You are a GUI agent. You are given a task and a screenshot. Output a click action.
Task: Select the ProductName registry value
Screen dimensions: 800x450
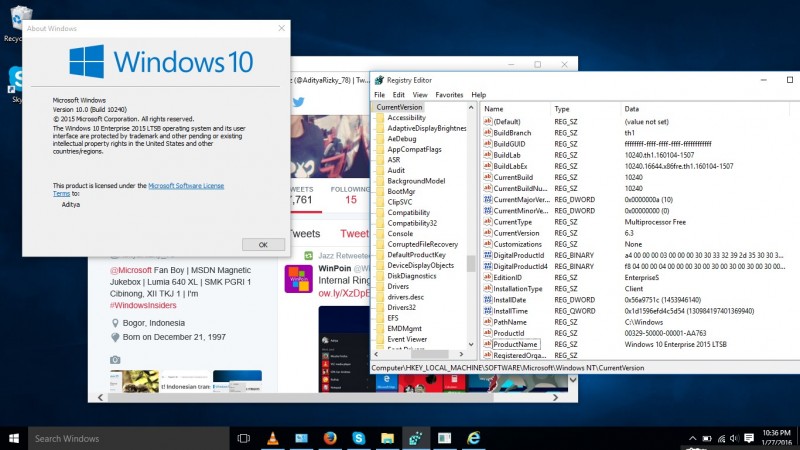(515, 344)
